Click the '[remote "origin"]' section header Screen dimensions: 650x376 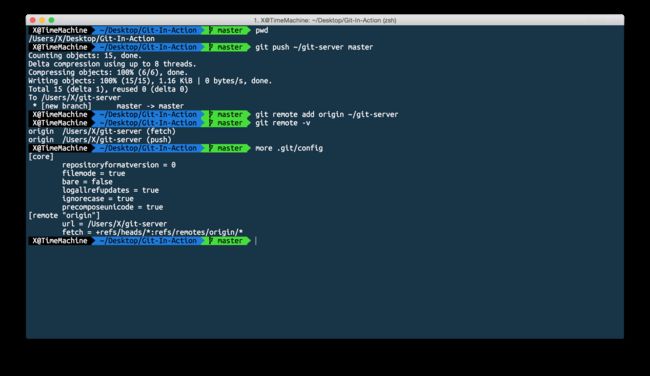pyautogui.click(x=64, y=216)
